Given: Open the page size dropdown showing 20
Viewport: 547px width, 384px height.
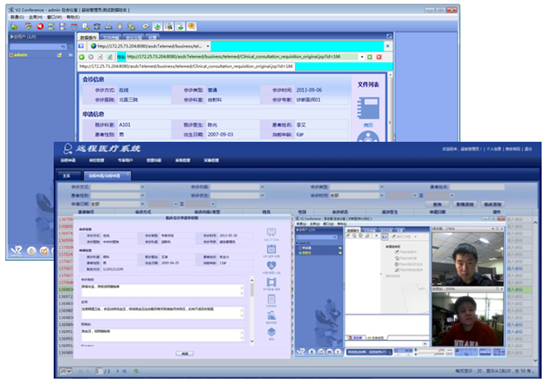Looking at the screenshot, I should (66, 371).
